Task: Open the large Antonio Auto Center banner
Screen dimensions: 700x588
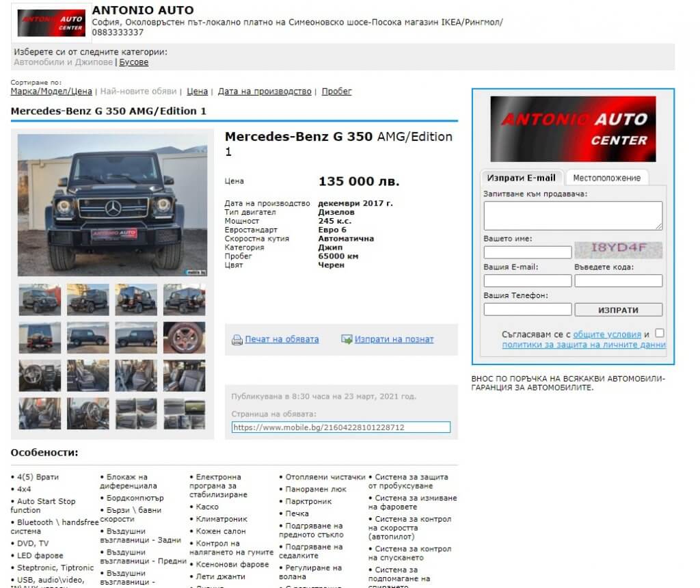Action: pyautogui.click(x=573, y=129)
